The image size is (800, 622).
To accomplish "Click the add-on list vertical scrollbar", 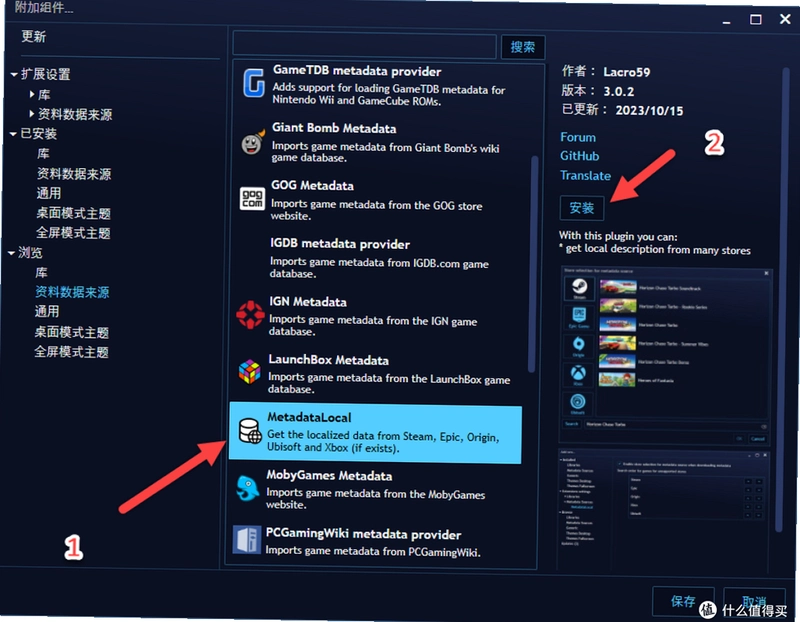I will click(534, 264).
